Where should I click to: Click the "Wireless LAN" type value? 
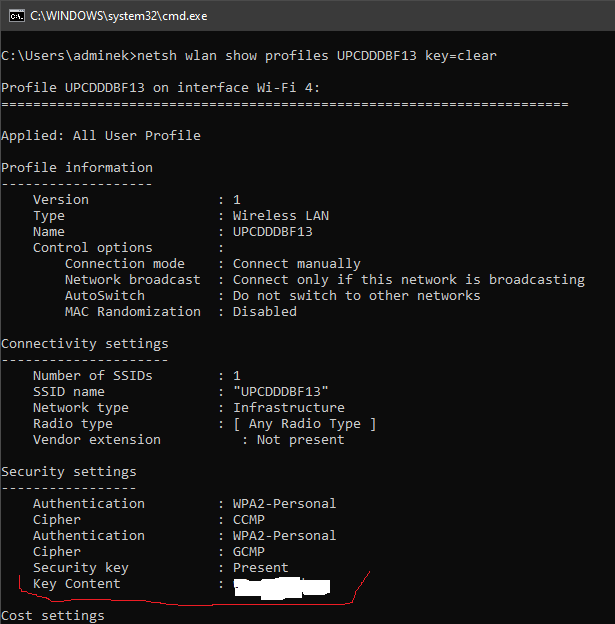280,215
